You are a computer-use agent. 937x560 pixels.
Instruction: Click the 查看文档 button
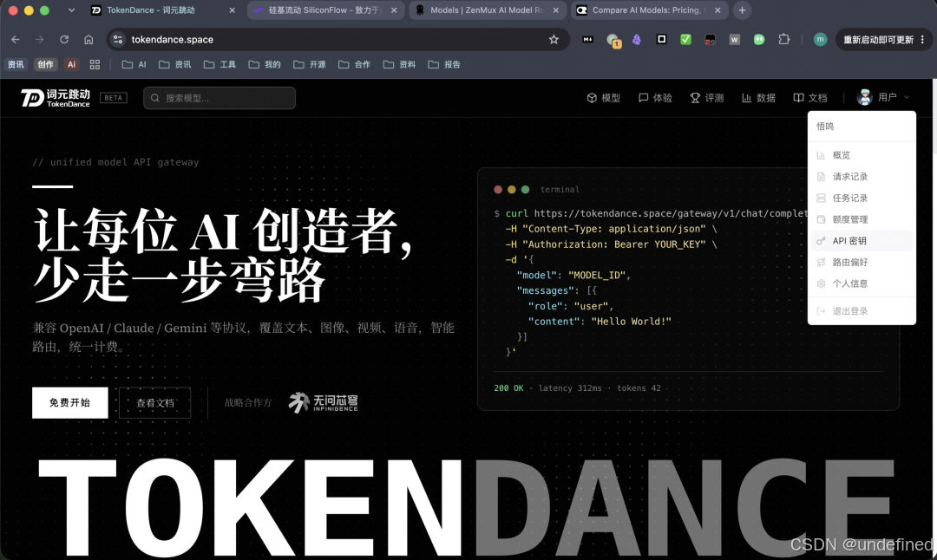pos(154,403)
